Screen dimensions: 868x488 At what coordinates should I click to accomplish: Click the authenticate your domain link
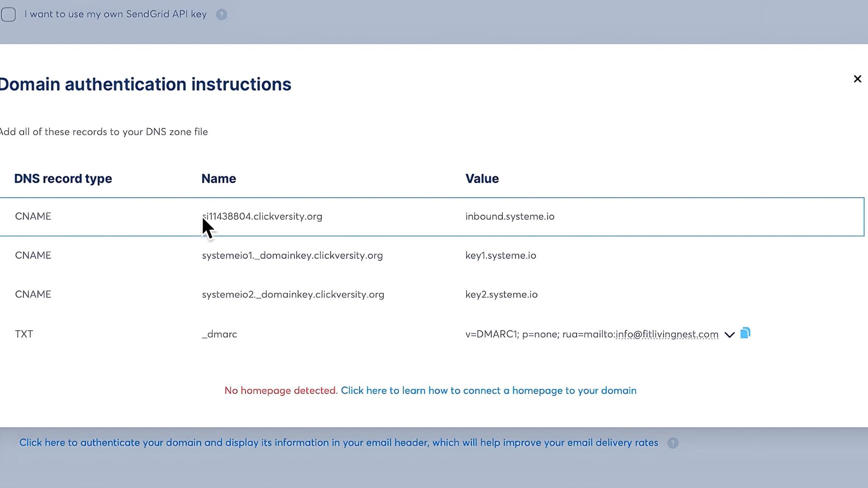[x=339, y=443]
